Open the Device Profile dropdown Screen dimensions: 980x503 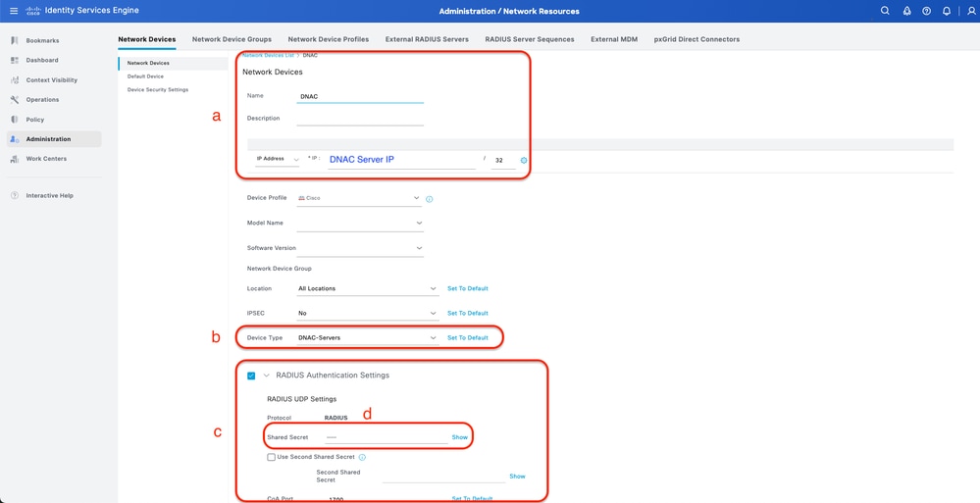coord(360,198)
